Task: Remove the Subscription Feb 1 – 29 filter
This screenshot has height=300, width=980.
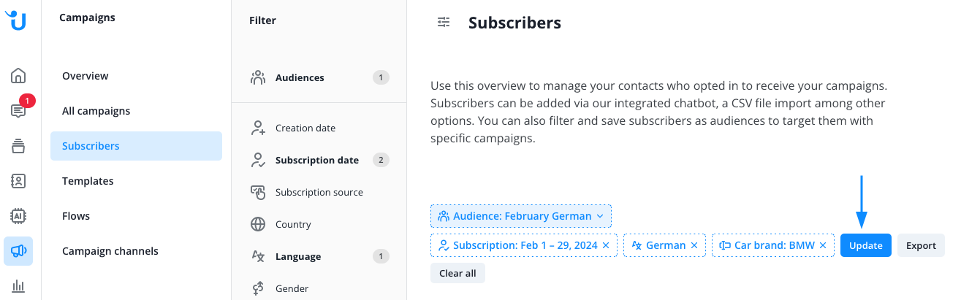Action: click(606, 245)
